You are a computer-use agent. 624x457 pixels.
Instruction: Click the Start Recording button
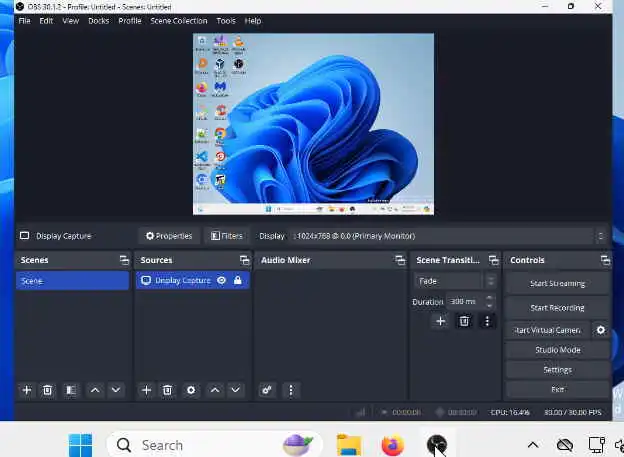pos(558,307)
